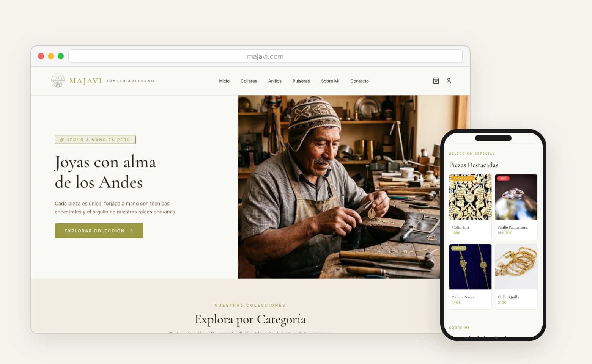This screenshot has width=592, height=364.
Task: Select the Collar Quilla product image
Action: (516, 267)
